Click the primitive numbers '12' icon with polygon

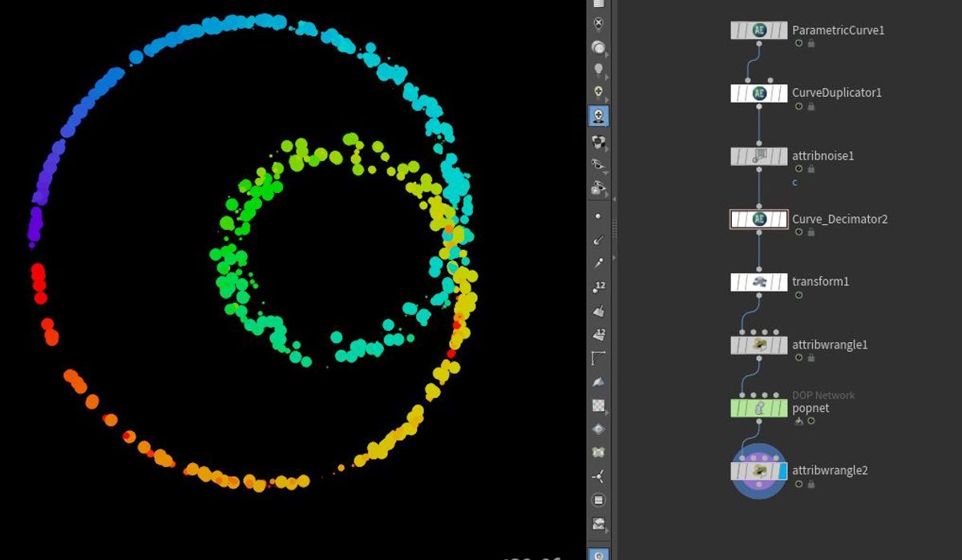pos(598,334)
